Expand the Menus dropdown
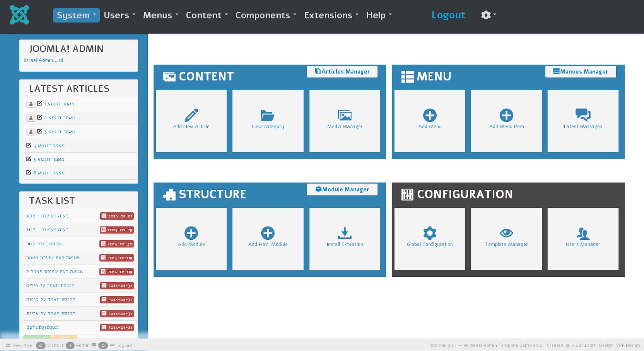644x351 pixels. tap(161, 15)
